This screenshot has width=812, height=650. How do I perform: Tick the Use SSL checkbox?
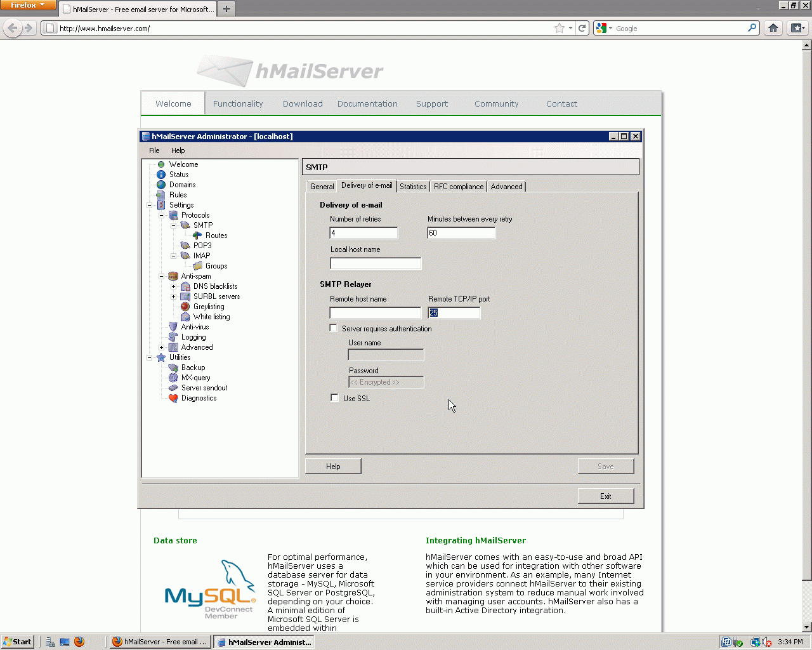tap(335, 398)
